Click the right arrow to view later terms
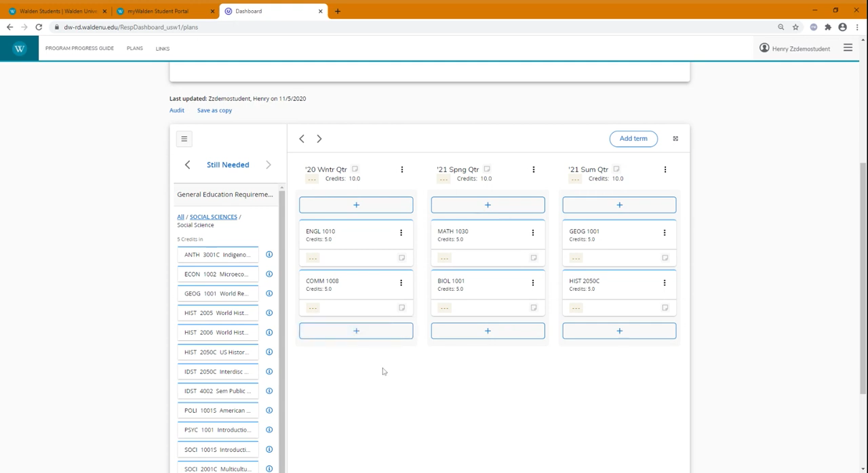 tap(319, 138)
